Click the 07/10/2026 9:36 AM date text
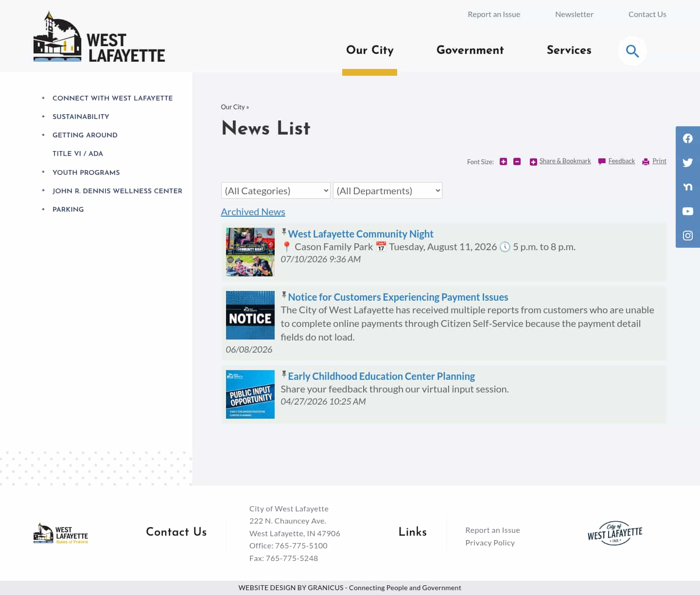The height and width of the screenshot is (595, 700). [321, 259]
